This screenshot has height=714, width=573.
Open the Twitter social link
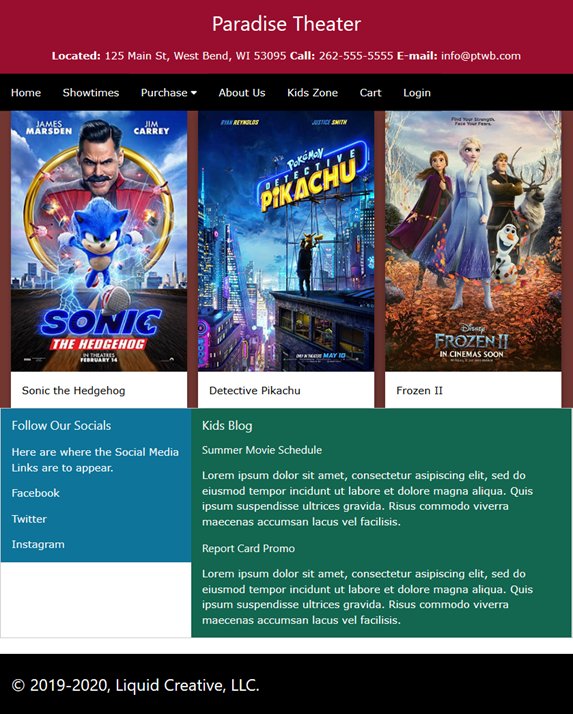pos(29,519)
